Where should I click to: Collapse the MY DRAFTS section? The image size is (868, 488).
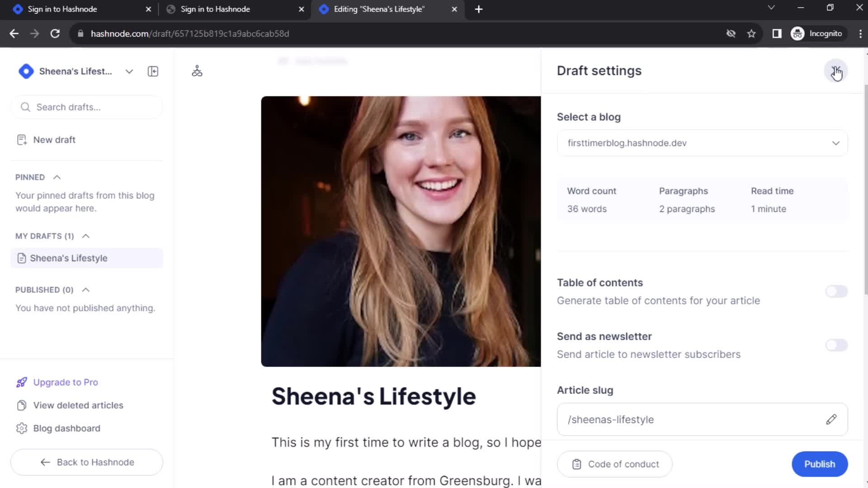86,236
